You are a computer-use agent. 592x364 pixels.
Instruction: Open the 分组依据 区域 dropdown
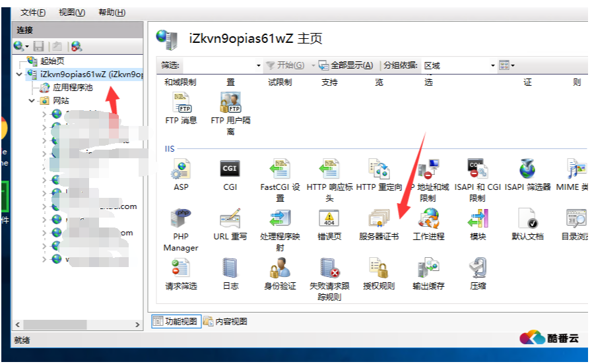click(x=492, y=66)
